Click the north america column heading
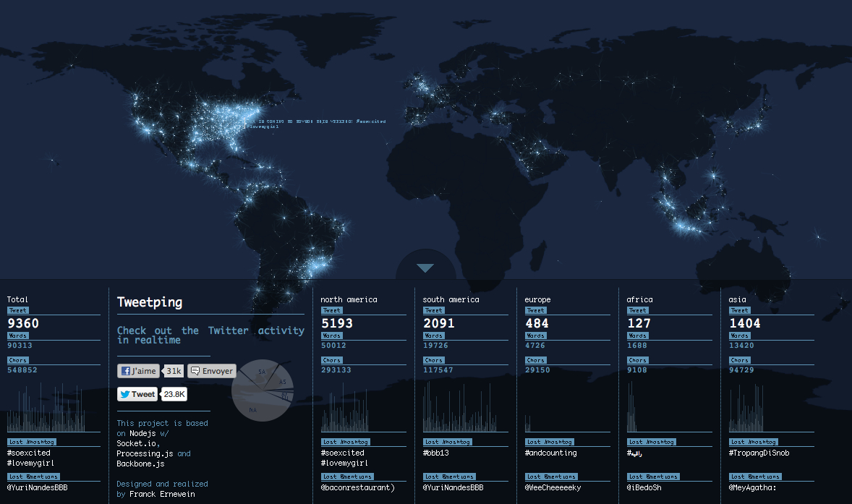This screenshot has width=852, height=504. click(349, 300)
